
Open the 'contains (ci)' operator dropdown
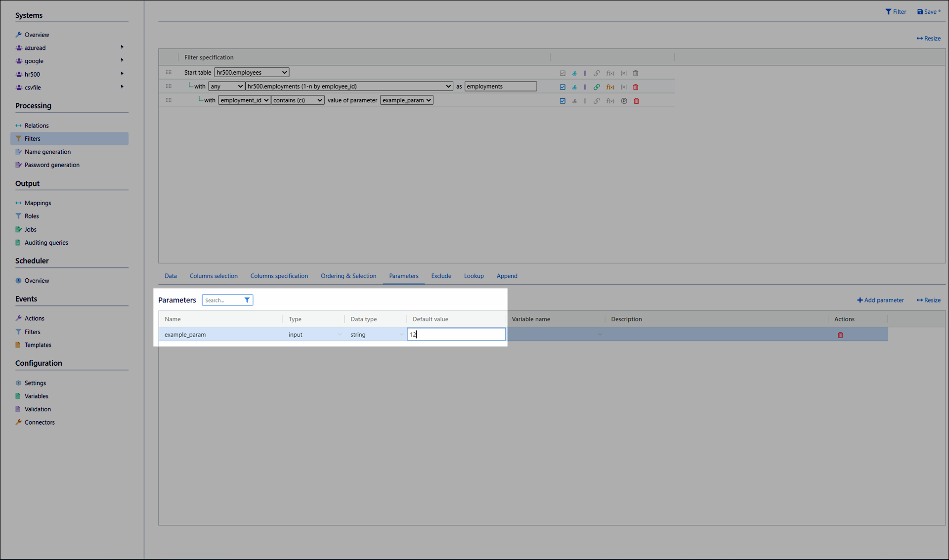pyautogui.click(x=298, y=100)
